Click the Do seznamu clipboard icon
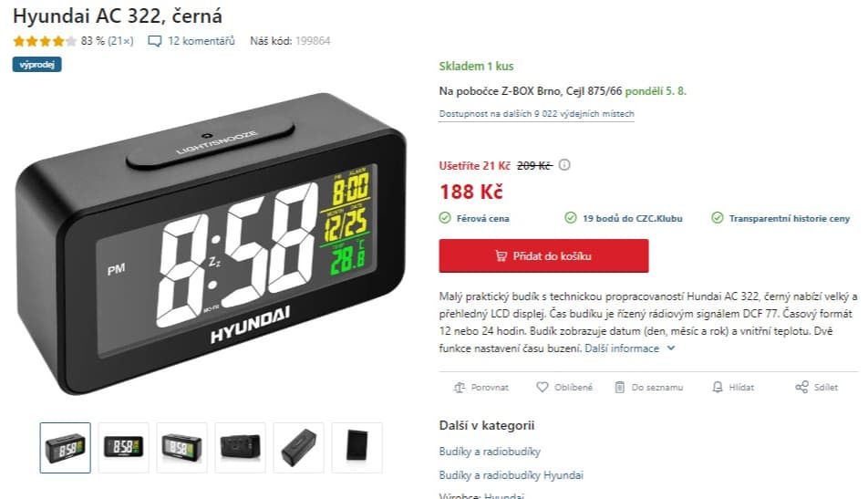Screen dimensions: 868x499 coord(620,387)
